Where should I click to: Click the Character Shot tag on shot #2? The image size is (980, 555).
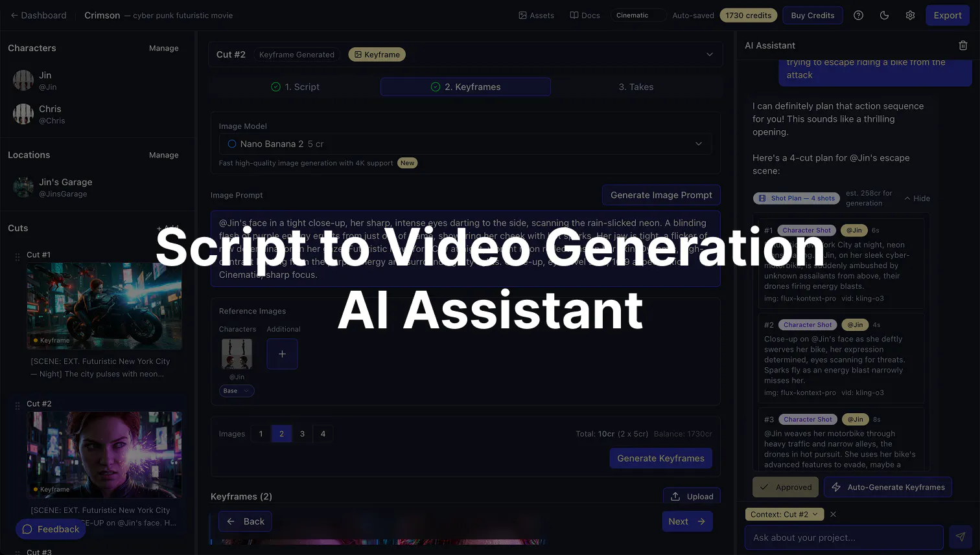(x=807, y=324)
